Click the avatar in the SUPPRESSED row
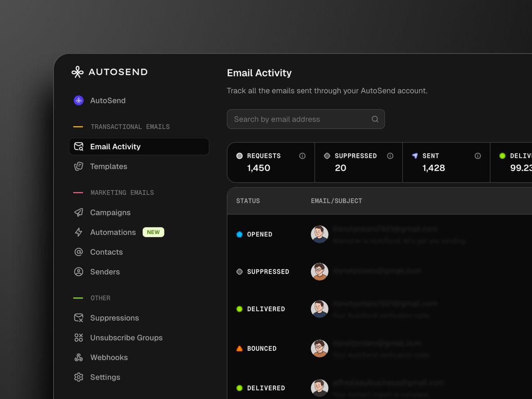Image resolution: width=532 pixels, height=399 pixels. pyautogui.click(x=320, y=272)
